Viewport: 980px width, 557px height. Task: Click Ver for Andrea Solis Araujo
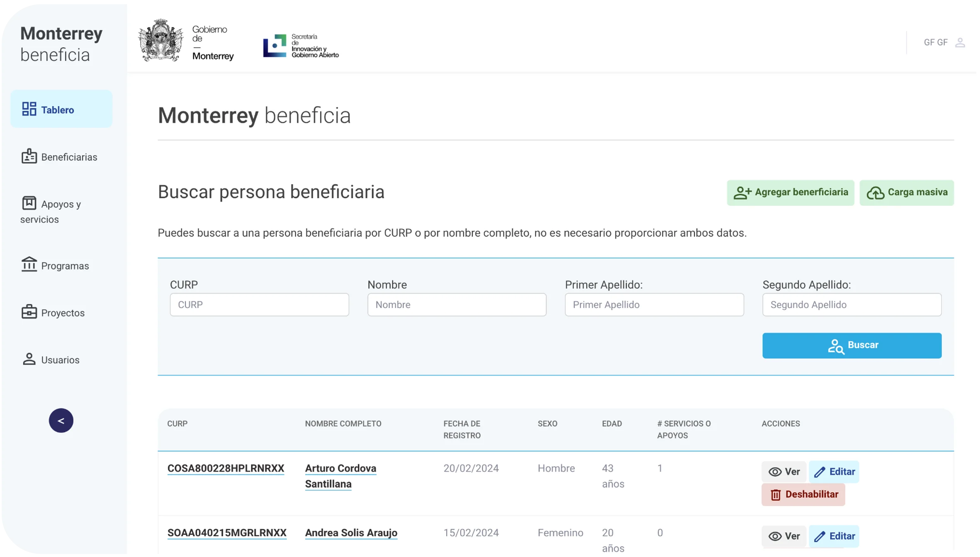(x=784, y=536)
